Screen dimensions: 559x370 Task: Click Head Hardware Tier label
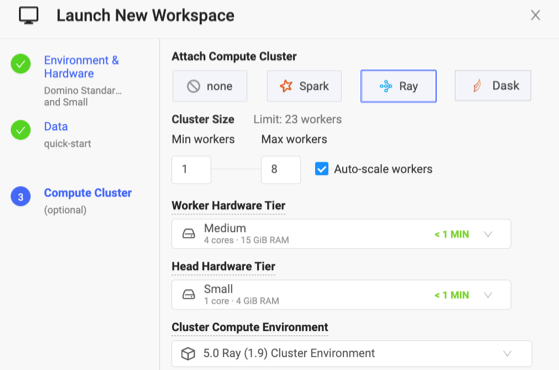(x=223, y=266)
